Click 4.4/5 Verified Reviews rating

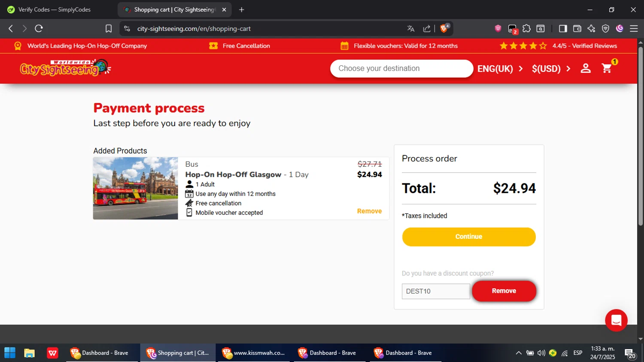coord(584,46)
